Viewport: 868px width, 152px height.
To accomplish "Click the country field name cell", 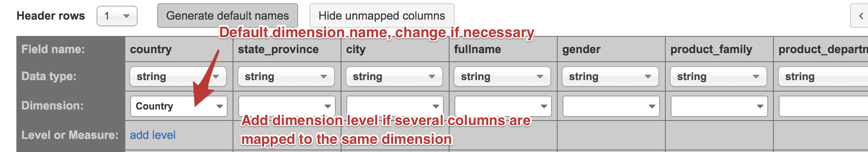I will click(x=179, y=49).
